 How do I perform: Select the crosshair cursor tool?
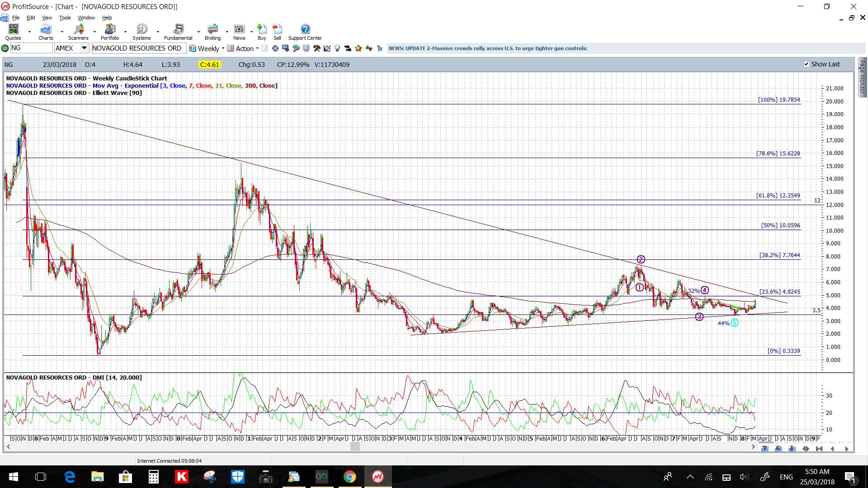point(275,48)
